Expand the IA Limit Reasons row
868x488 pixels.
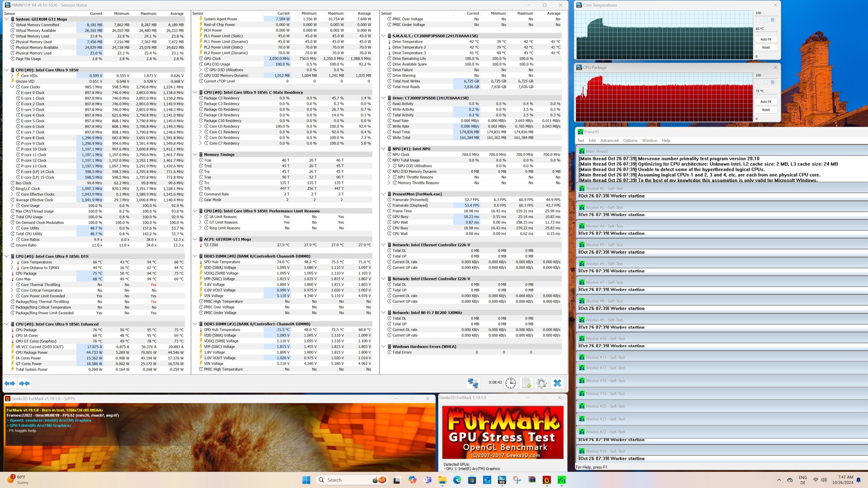click(x=200, y=217)
